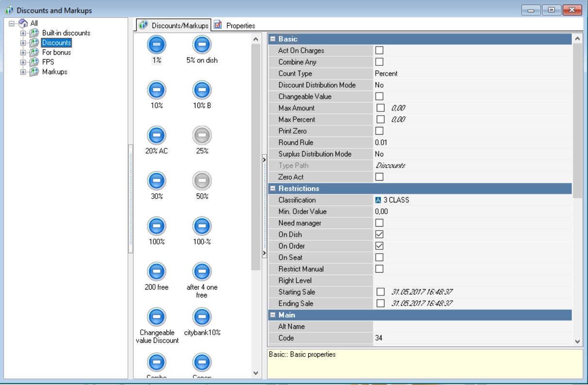This screenshot has height=385, width=588.
Task: Click the 5% on dish discount icon
Action: coord(202,45)
